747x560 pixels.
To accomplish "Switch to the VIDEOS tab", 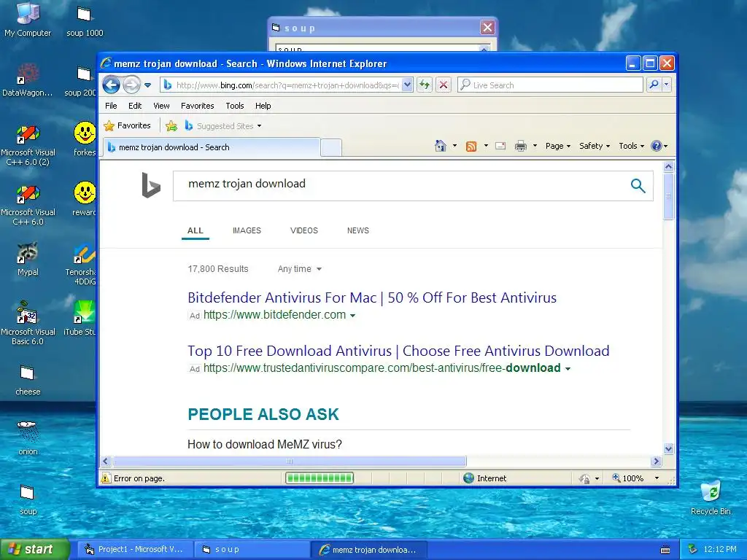I will pos(304,230).
